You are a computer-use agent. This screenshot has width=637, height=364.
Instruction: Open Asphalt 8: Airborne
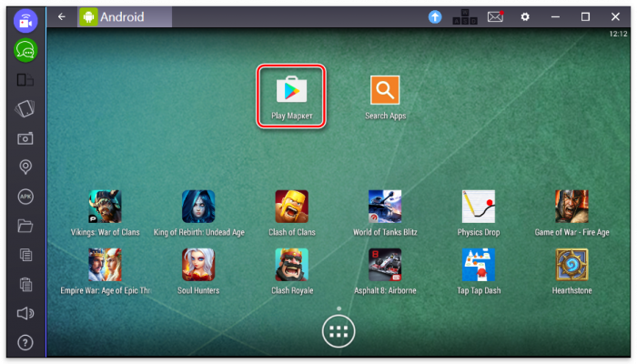(x=385, y=265)
